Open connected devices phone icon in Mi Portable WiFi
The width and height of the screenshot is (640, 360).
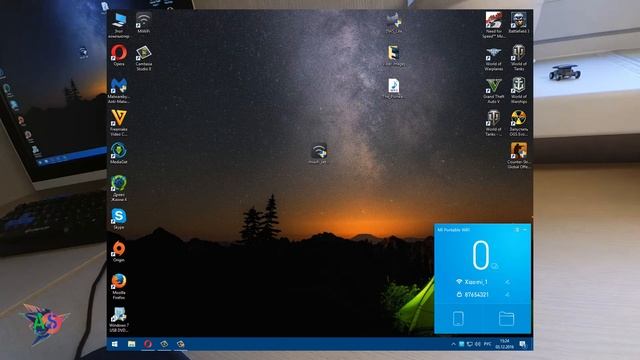(x=458, y=318)
